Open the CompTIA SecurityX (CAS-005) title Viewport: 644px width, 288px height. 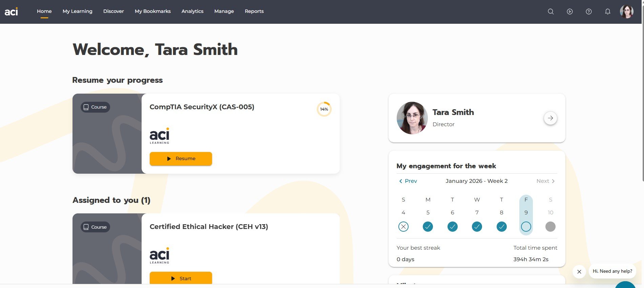pyautogui.click(x=202, y=107)
